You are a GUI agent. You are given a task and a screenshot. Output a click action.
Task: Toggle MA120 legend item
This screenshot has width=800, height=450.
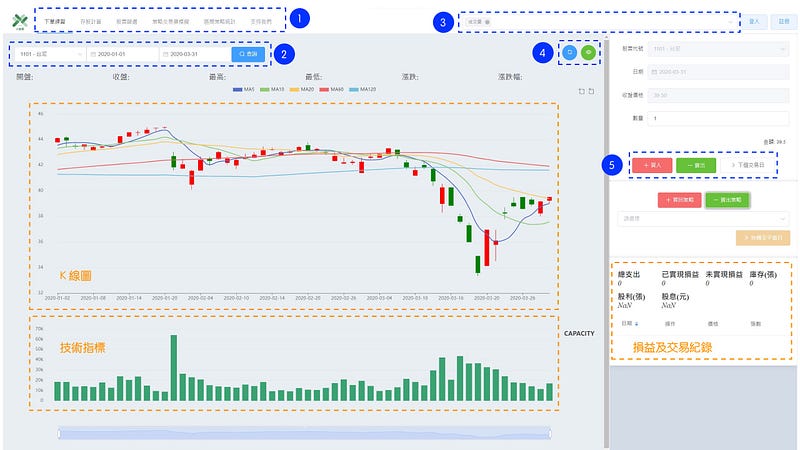(x=363, y=89)
